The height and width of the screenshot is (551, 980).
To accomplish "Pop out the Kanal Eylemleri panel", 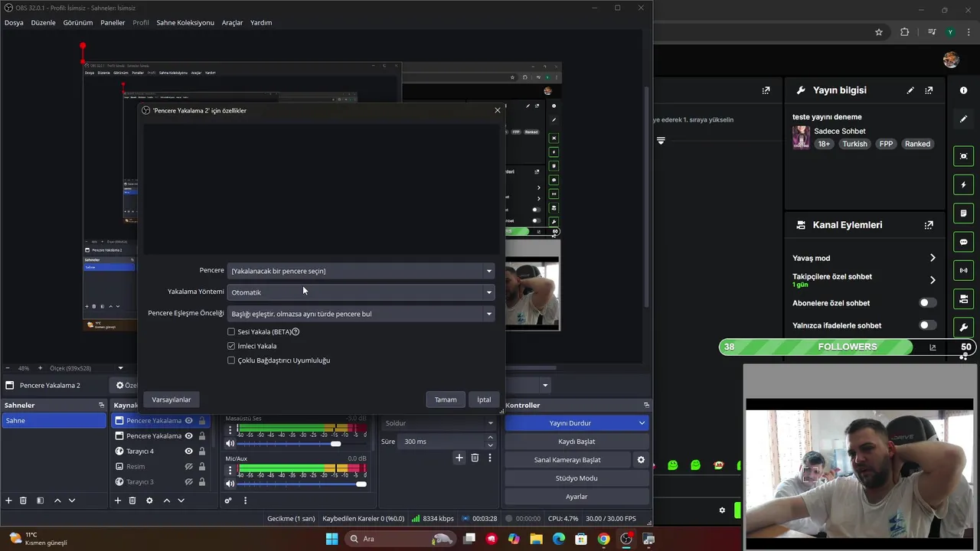I will tap(929, 225).
